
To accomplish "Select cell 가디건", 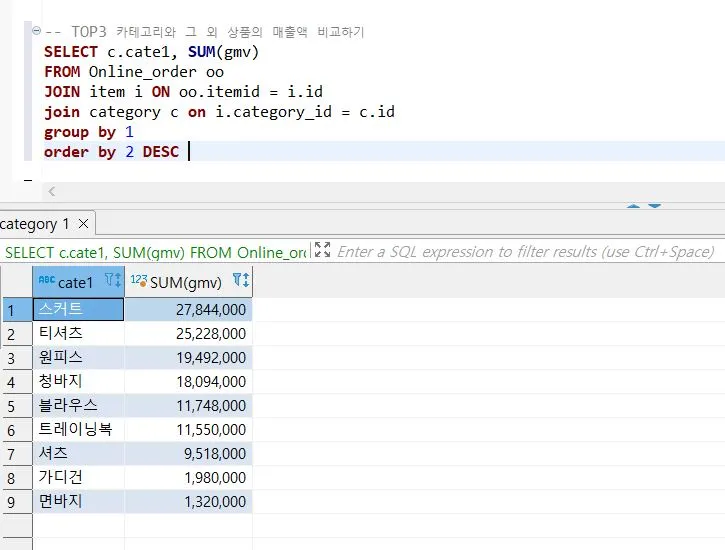I will [78, 477].
